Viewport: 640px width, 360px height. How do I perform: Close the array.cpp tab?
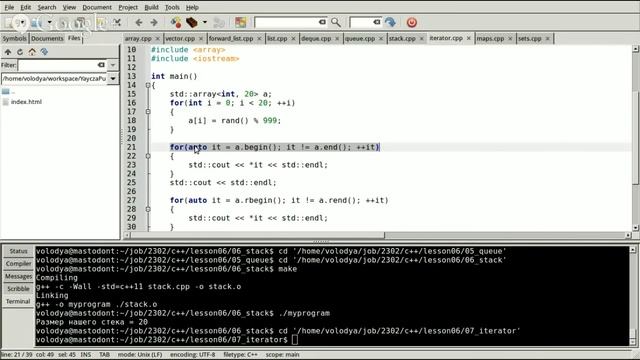click(158, 39)
